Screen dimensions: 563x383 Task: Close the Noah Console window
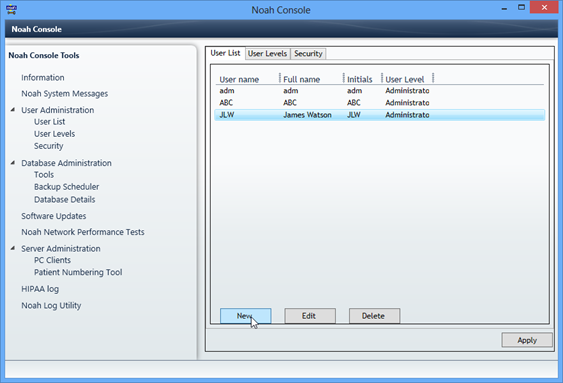click(544, 7)
